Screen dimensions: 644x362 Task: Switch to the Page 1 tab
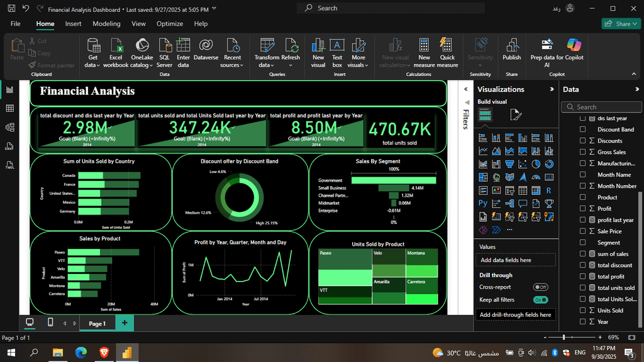97,323
